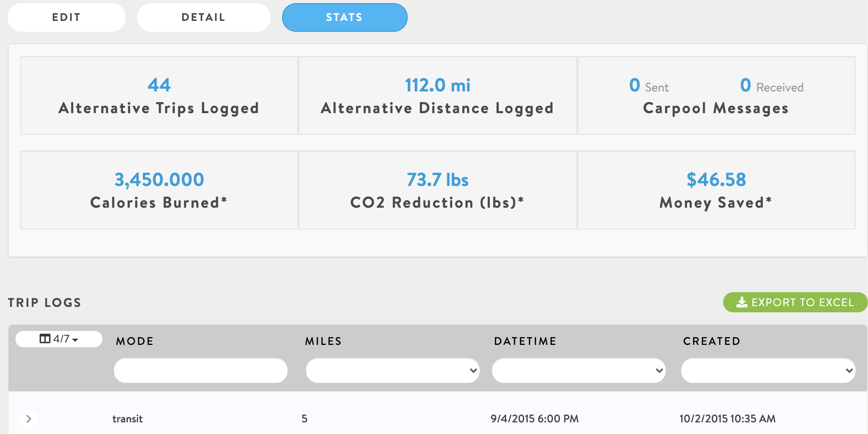The height and width of the screenshot is (434, 868).
Task: Click the Export to Excel button
Action: (795, 302)
